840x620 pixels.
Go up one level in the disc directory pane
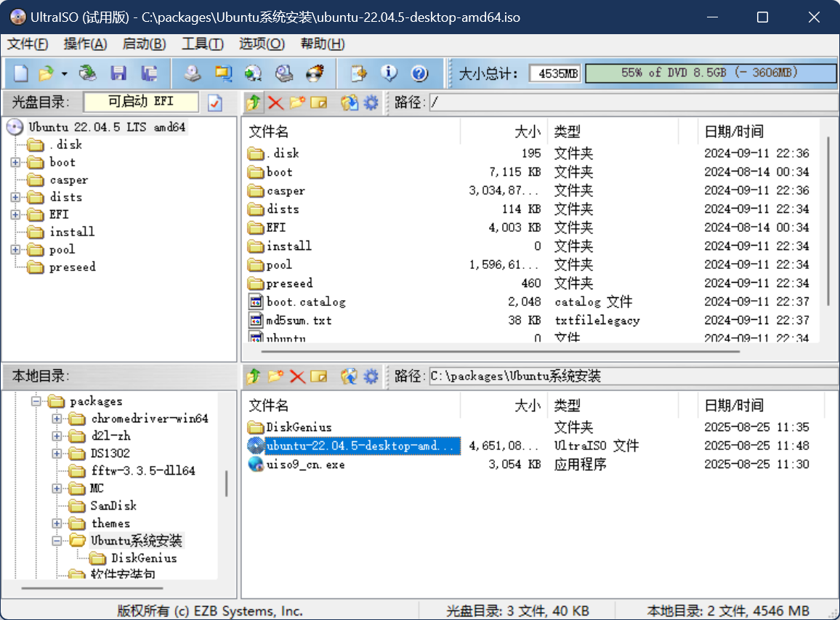[254, 102]
